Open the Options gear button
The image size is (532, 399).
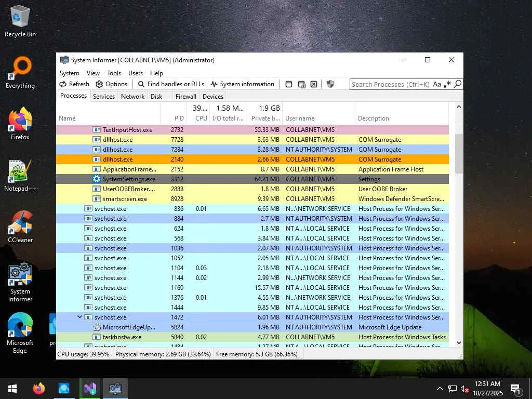111,84
